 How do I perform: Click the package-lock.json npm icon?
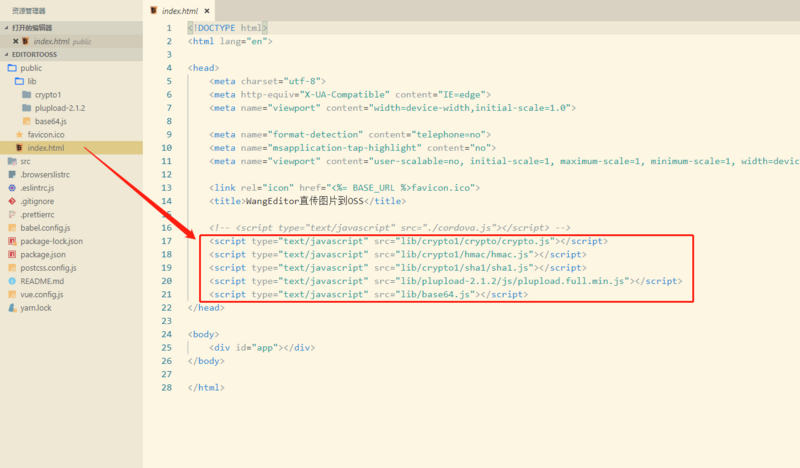click(x=12, y=241)
